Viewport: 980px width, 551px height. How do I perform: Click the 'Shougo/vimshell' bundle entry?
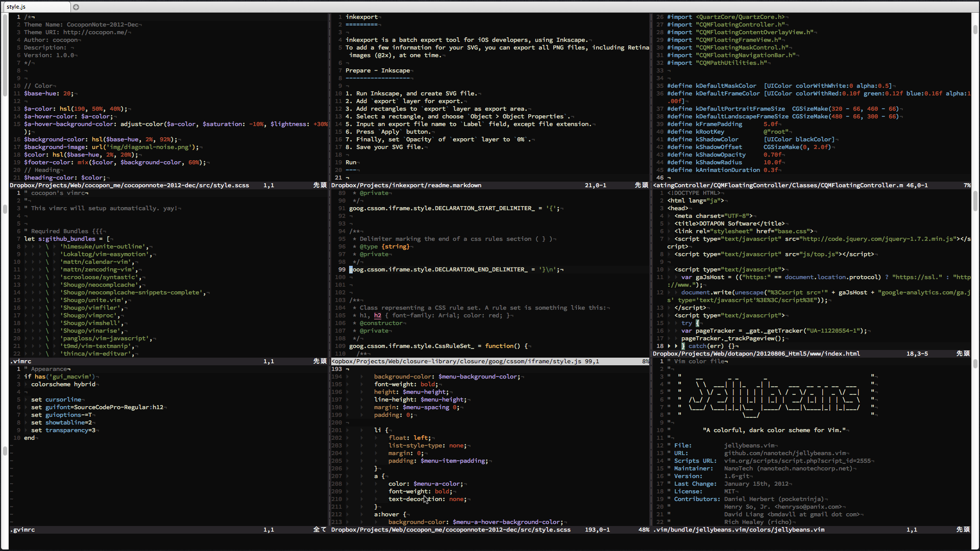point(92,323)
